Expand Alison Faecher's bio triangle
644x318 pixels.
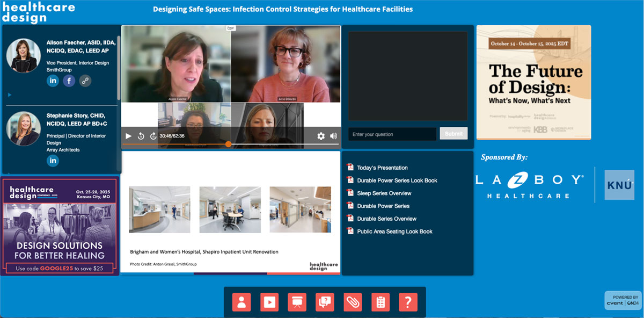pos(9,95)
